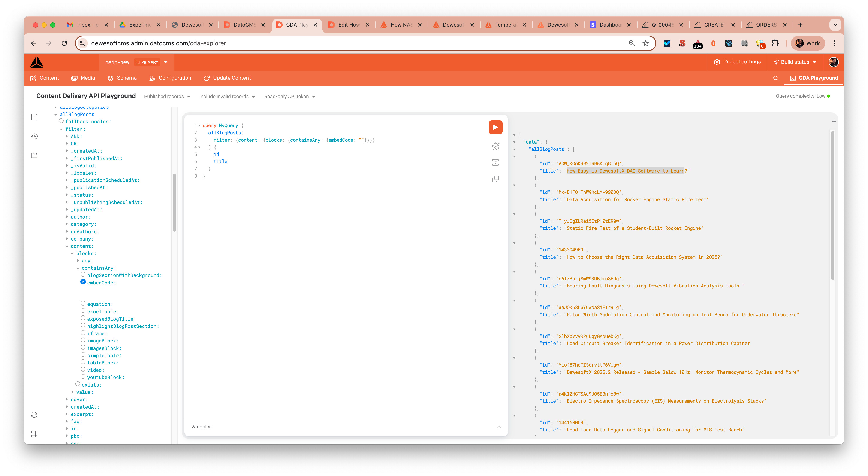Click the search magnifier in navigation bar
868x476 pixels.
click(x=775, y=78)
